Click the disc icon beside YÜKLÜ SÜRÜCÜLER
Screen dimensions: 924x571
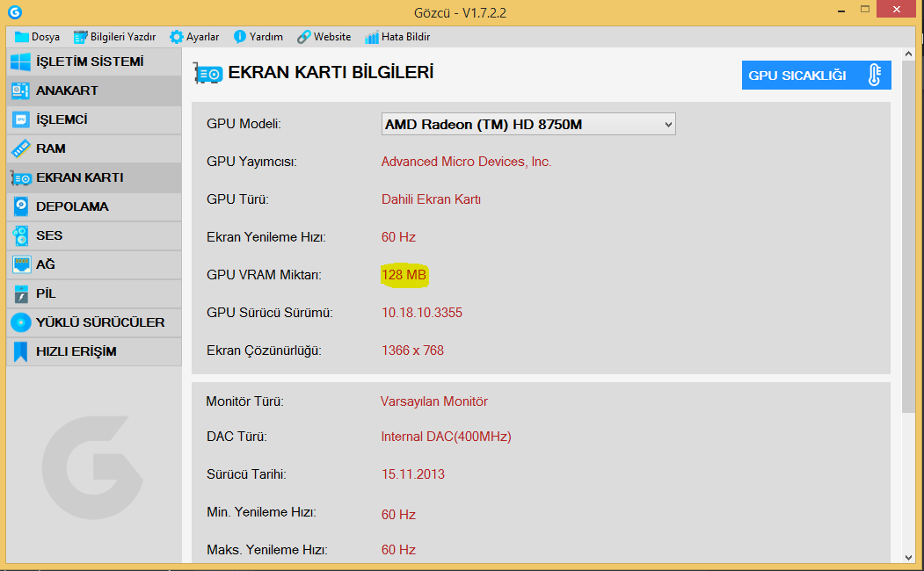(x=20, y=322)
